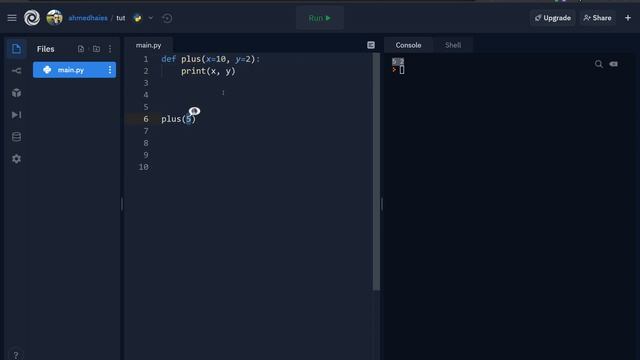Switch to the main.py editor tab
640x360 pixels.
click(149, 45)
